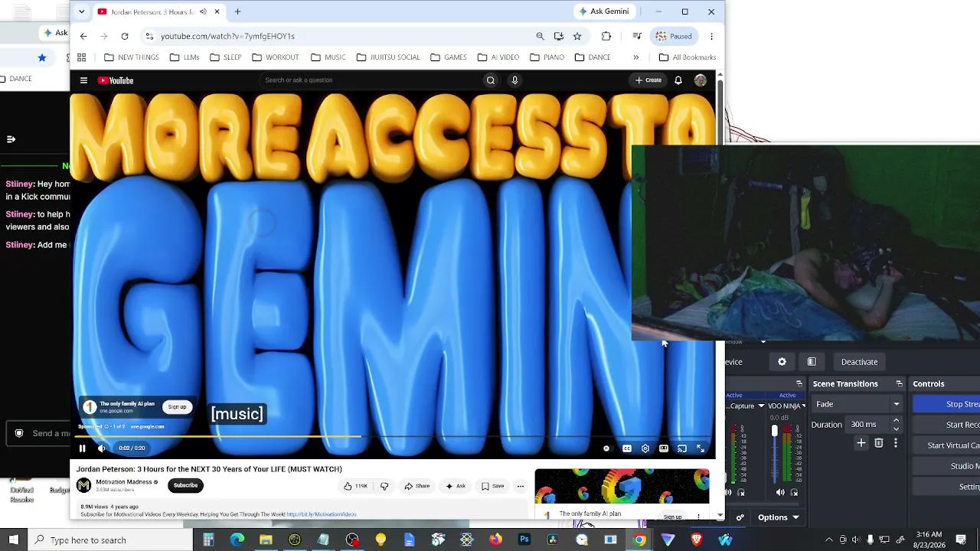Image resolution: width=980 pixels, height=551 pixels.
Task: Expand hidden bookmarks with the chevron
Action: click(635, 57)
